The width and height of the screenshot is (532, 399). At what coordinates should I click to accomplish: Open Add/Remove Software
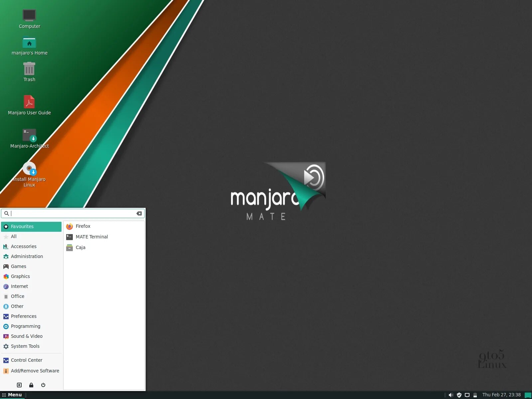click(x=31, y=371)
